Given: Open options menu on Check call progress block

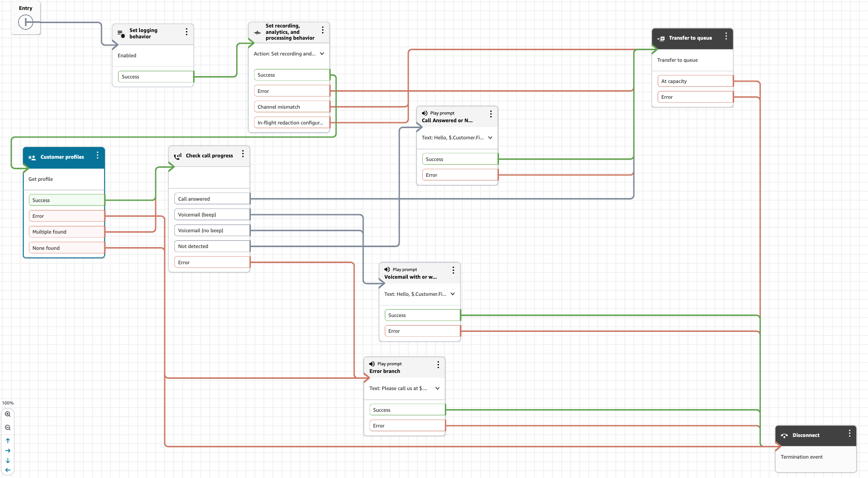Looking at the screenshot, I should tap(243, 154).
